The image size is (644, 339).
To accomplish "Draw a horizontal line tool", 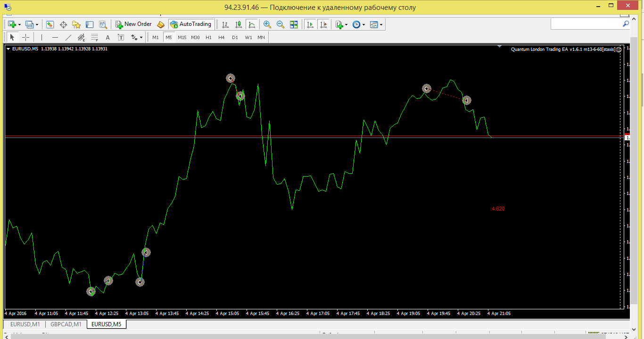I will (x=55, y=37).
